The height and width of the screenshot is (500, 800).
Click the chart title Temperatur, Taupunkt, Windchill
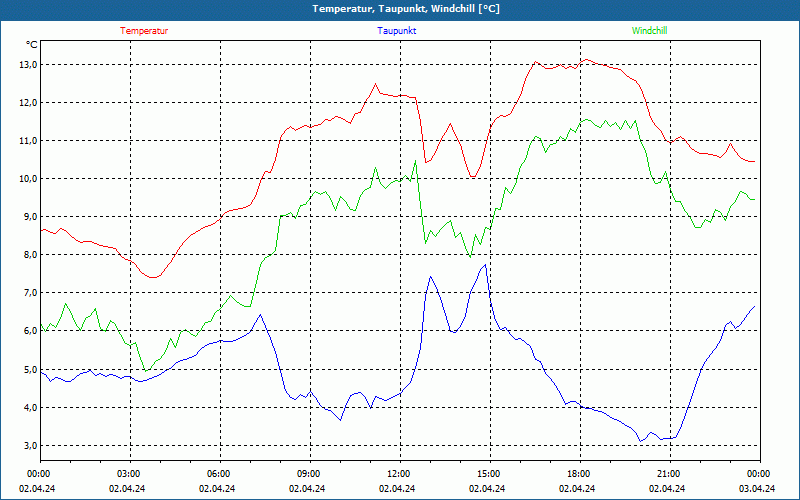(x=406, y=9)
